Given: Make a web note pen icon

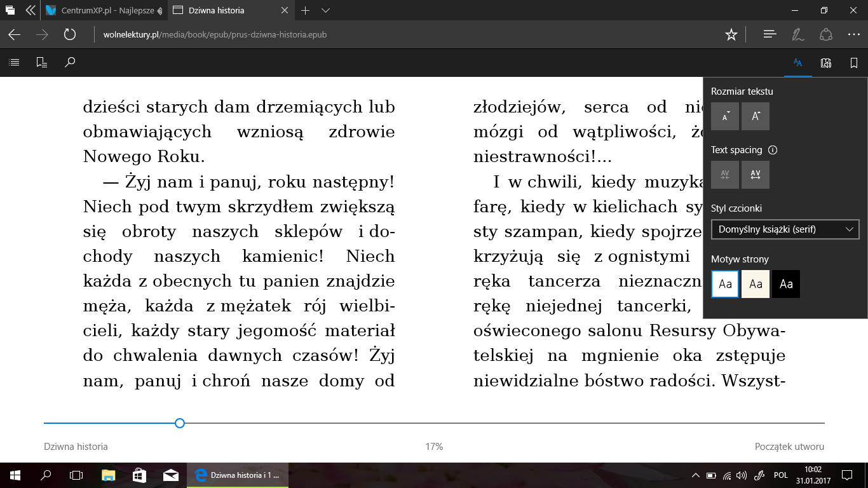Looking at the screenshot, I should 797,34.
